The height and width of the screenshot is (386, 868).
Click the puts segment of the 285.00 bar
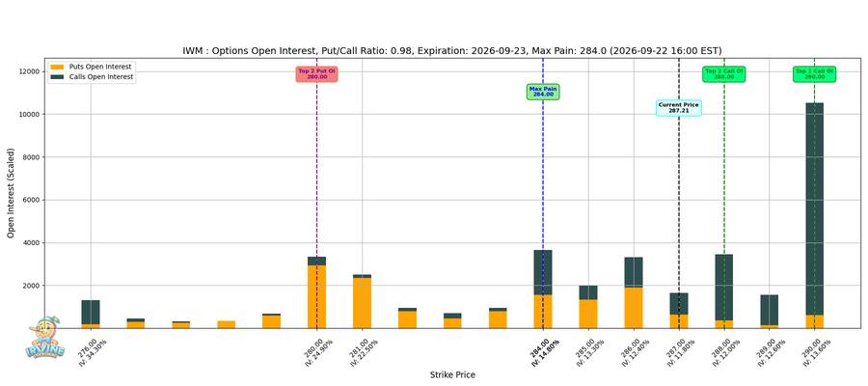coord(588,314)
